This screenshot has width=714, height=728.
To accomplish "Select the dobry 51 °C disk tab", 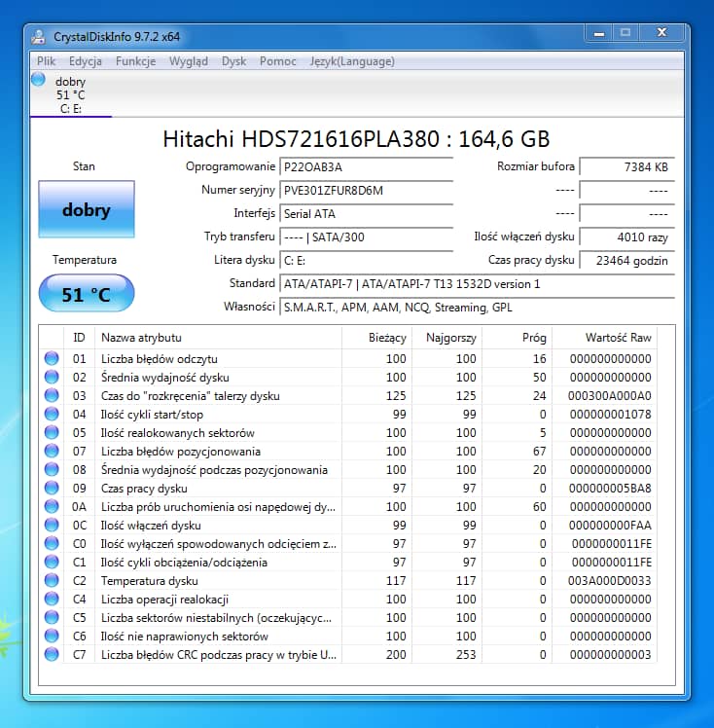I will click(x=70, y=94).
